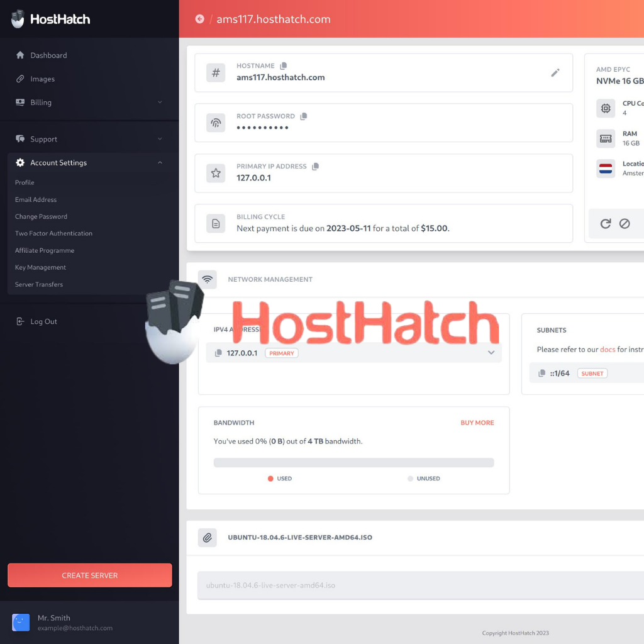Restart the server with the reload icon
Viewport: 644px width, 644px height.
coord(606,223)
